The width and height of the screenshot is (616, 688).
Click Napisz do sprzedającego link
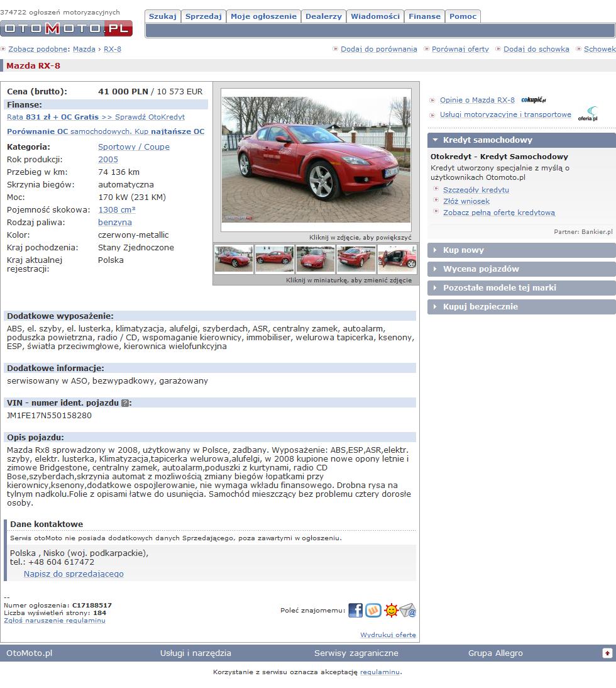coord(74,574)
